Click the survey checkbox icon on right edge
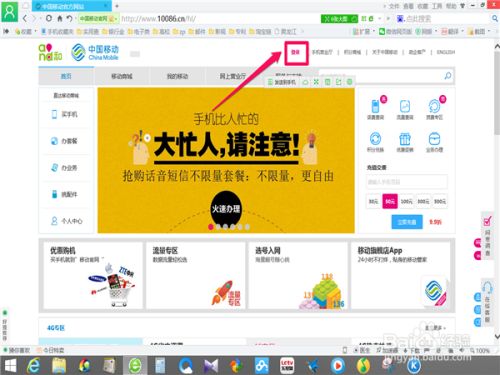 [487, 221]
